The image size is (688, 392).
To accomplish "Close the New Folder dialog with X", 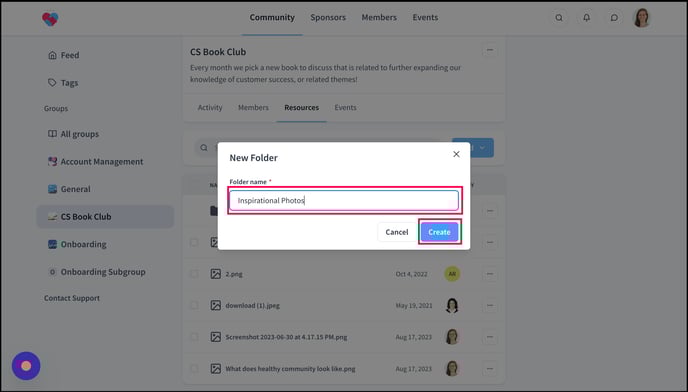I will click(x=456, y=154).
